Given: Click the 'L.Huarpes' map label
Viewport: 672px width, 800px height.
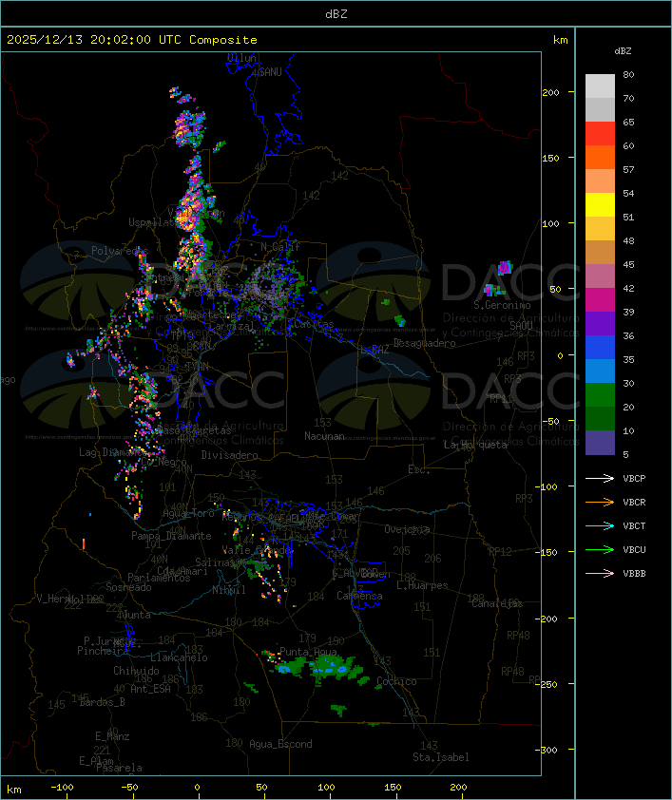Looking at the screenshot, I should [422, 585].
